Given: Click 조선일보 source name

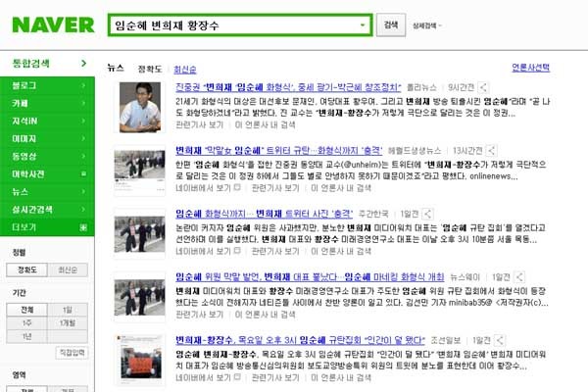Looking at the screenshot, I should (446, 341).
